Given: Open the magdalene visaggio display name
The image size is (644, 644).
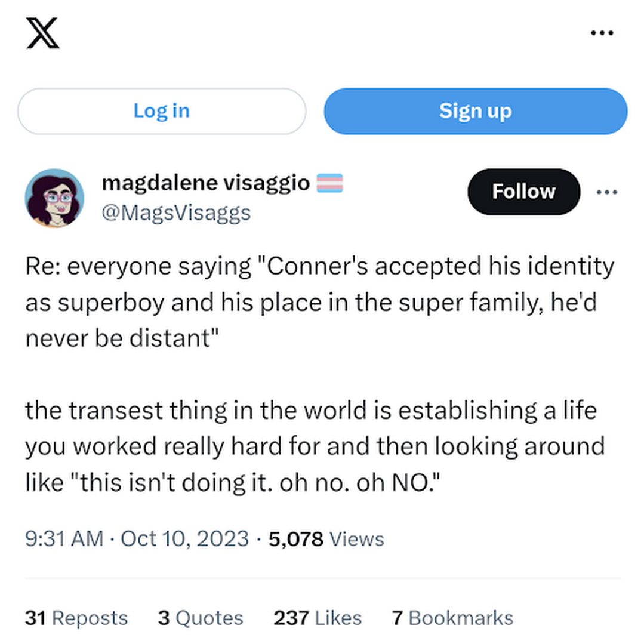Looking at the screenshot, I should 206,183.
